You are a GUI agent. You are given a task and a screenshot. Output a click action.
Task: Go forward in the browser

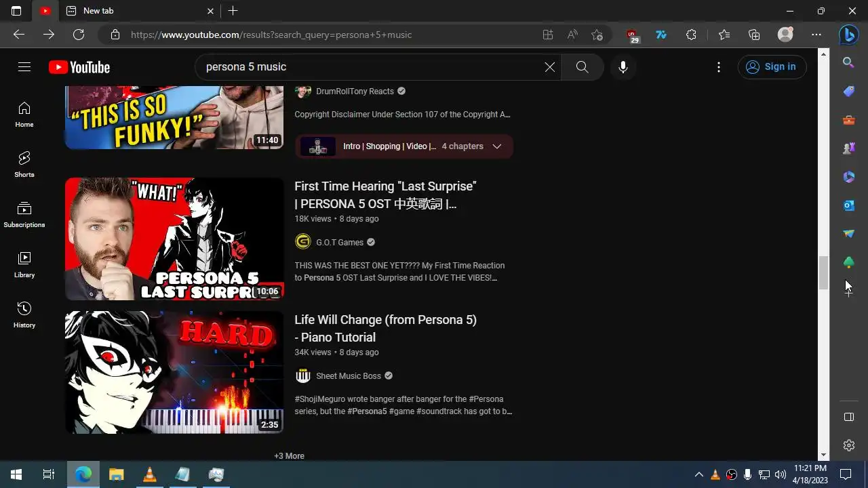pos(49,35)
